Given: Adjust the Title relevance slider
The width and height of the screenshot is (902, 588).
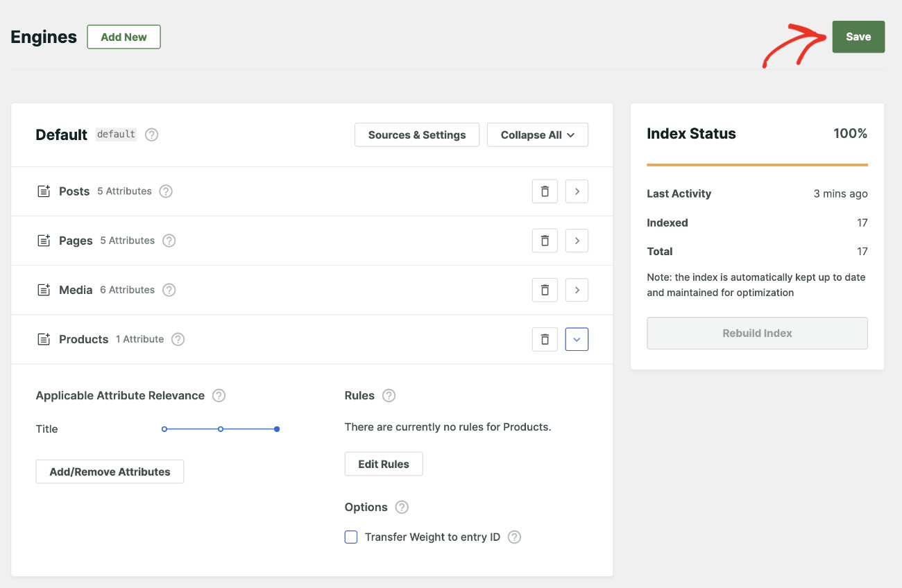Looking at the screenshot, I should [221, 429].
